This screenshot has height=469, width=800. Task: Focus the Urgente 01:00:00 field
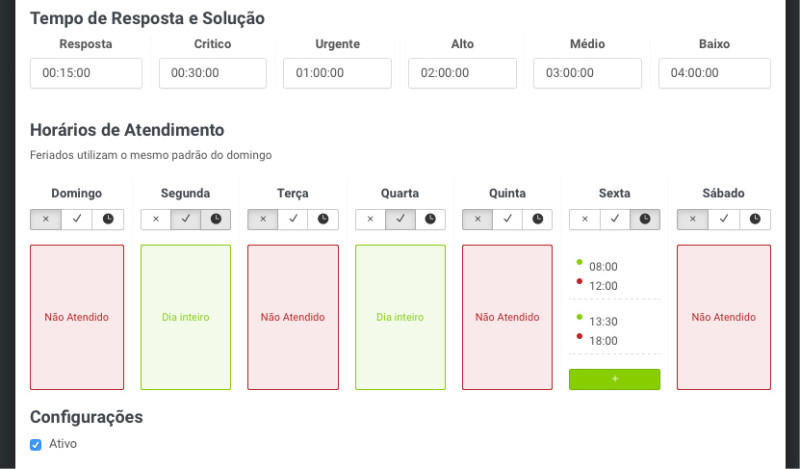coord(339,73)
